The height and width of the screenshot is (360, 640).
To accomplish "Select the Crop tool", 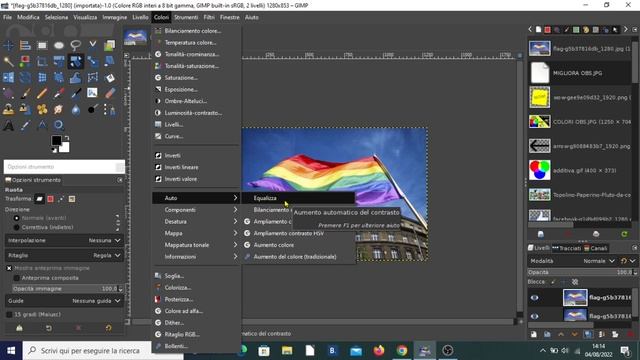I will 42,62.
